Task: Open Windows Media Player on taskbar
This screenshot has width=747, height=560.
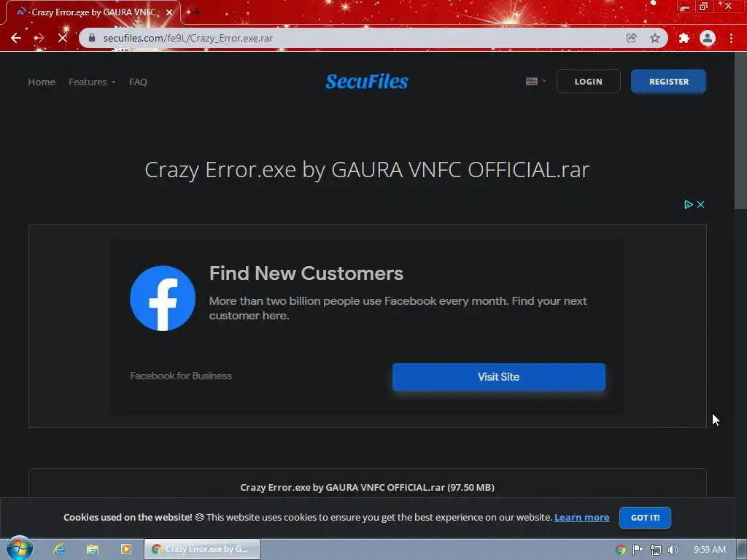Action: tap(125, 549)
